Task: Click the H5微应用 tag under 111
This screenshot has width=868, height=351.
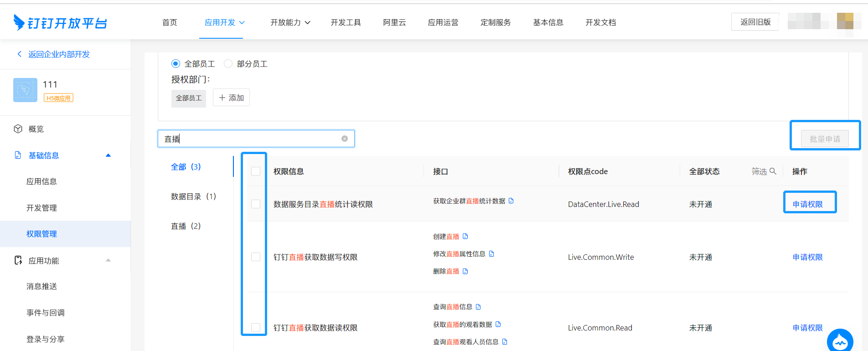Action: (x=58, y=98)
